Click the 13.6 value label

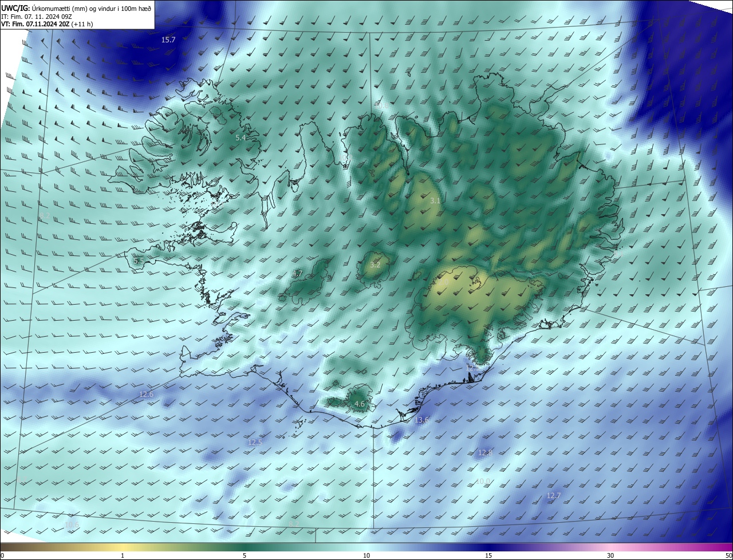click(421, 420)
